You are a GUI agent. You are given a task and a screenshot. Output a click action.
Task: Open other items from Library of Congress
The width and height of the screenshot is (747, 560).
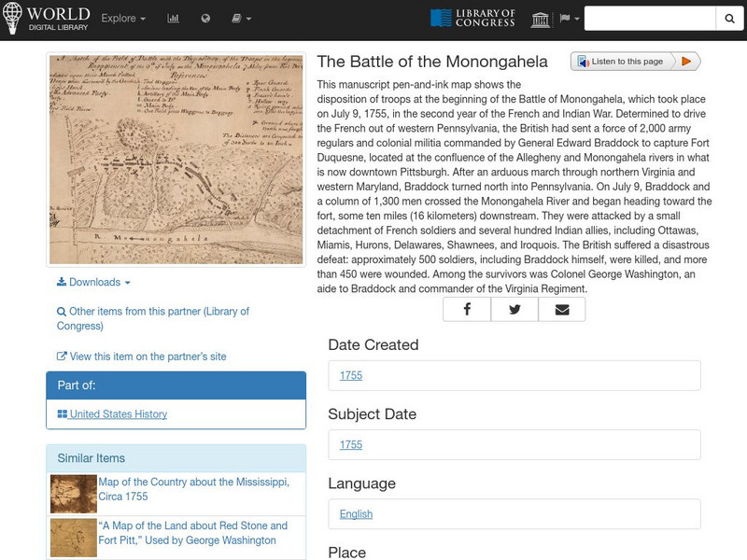(153, 318)
